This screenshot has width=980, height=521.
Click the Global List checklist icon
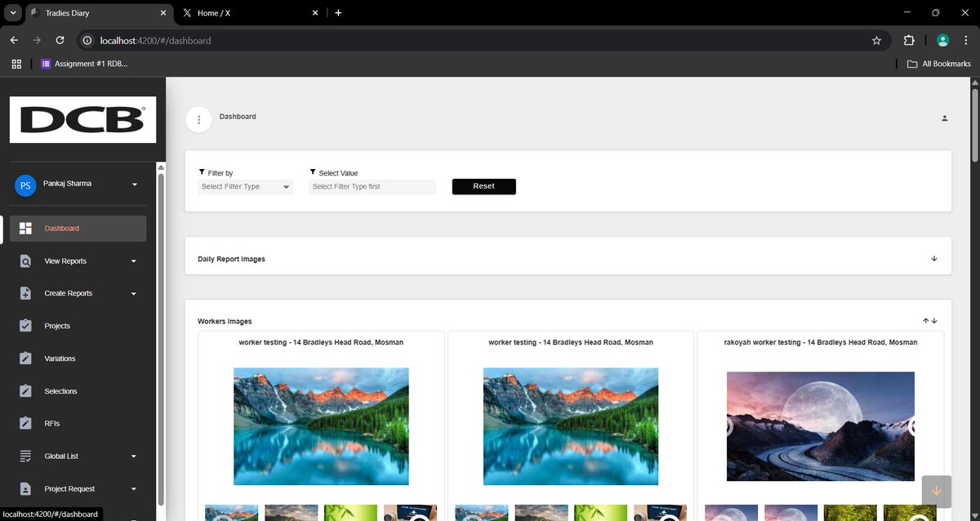pyautogui.click(x=26, y=456)
